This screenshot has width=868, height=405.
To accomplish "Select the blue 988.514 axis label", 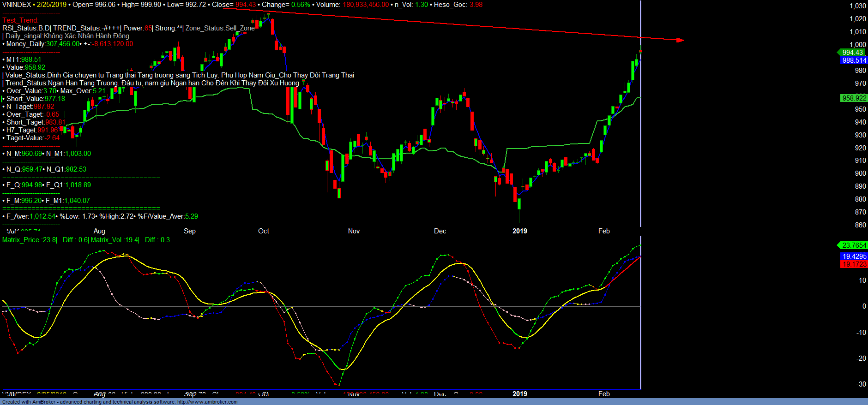I will click(854, 60).
